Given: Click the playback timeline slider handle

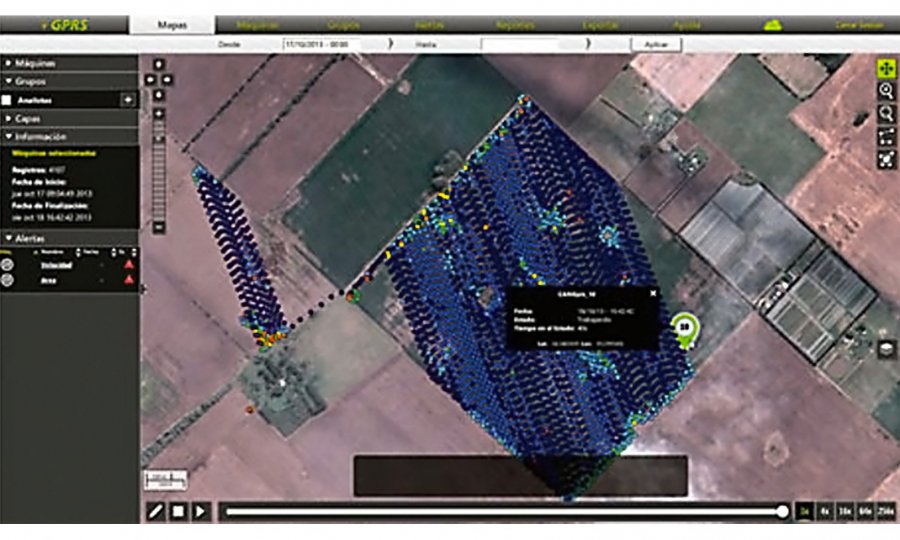Looking at the screenshot, I should coord(782,511).
